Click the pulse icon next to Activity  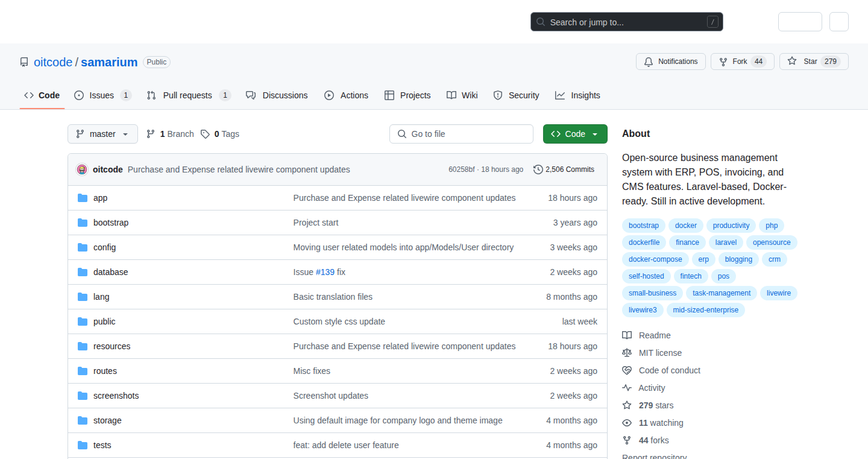pos(627,388)
